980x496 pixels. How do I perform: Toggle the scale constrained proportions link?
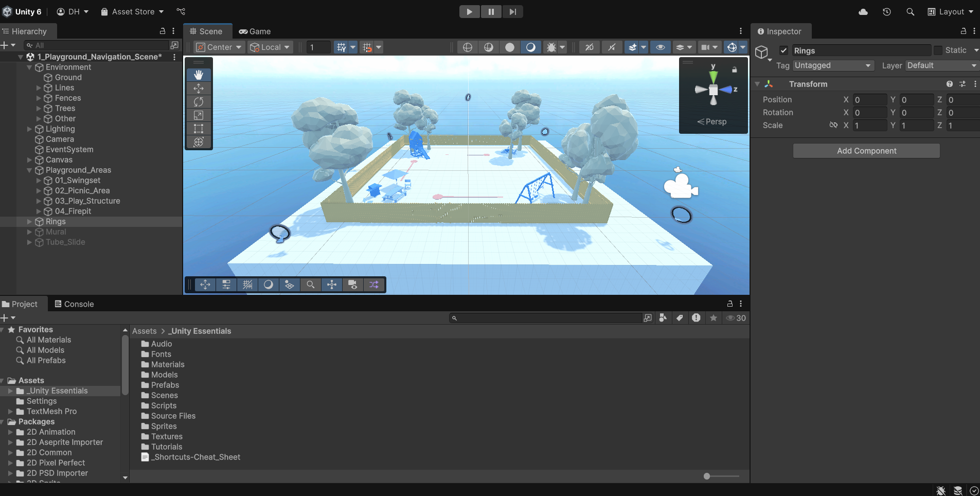(x=833, y=125)
